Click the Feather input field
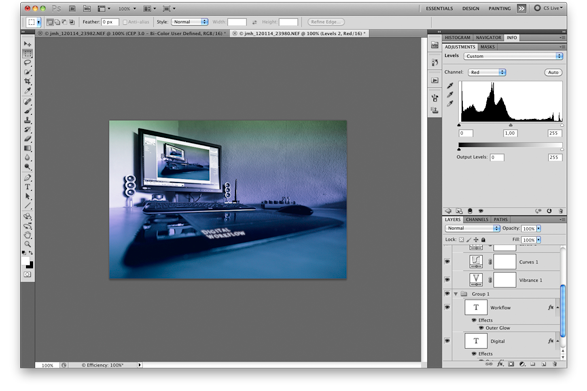This screenshot has height=391, width=587. [x=110, y=22]
